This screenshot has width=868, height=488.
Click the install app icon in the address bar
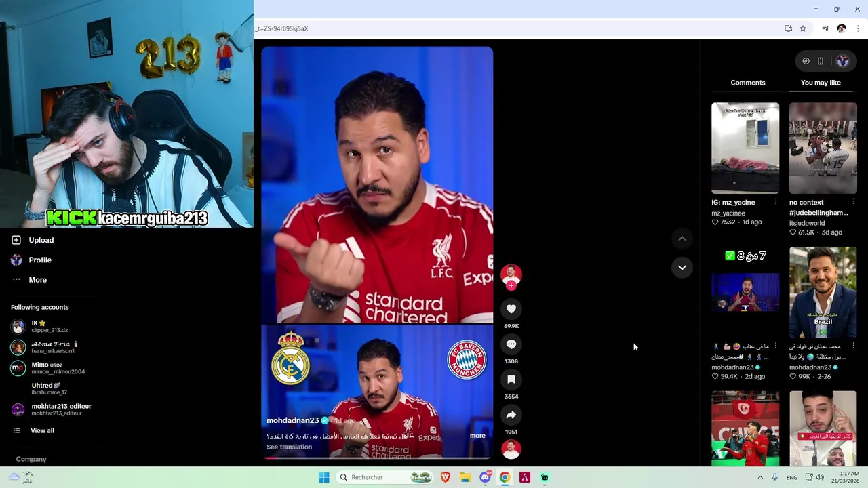788,28
